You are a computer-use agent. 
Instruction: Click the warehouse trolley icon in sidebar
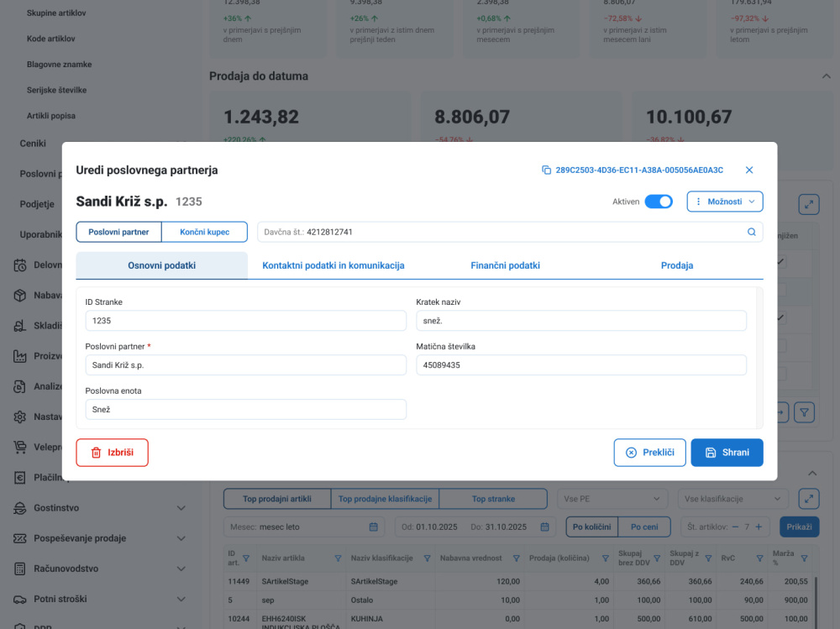(20, 326)
